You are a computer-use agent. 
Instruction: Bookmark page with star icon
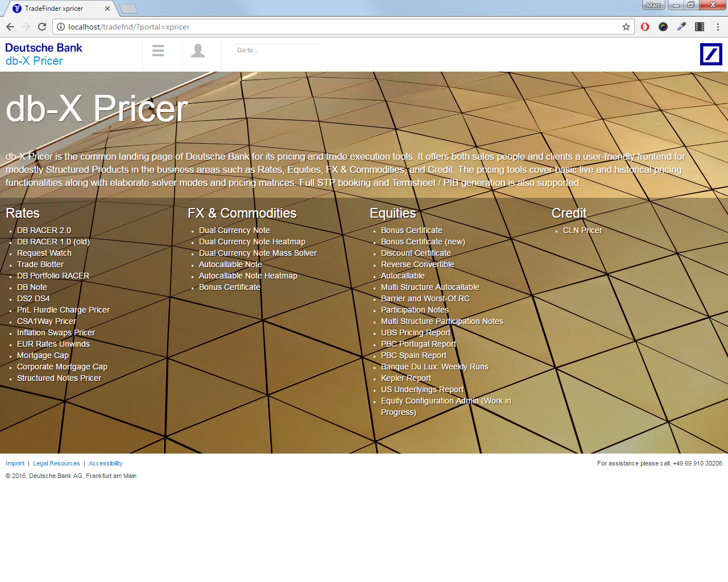click(x=626, y=27)
